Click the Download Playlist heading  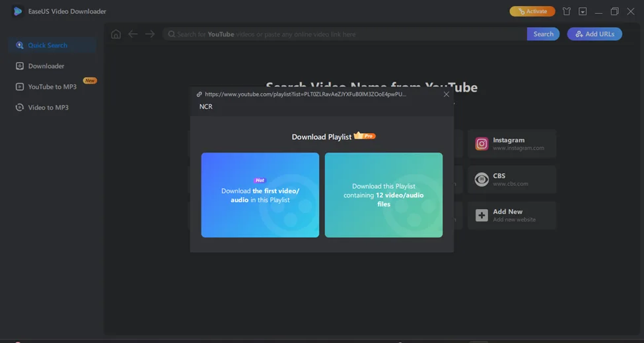(322, 137)
